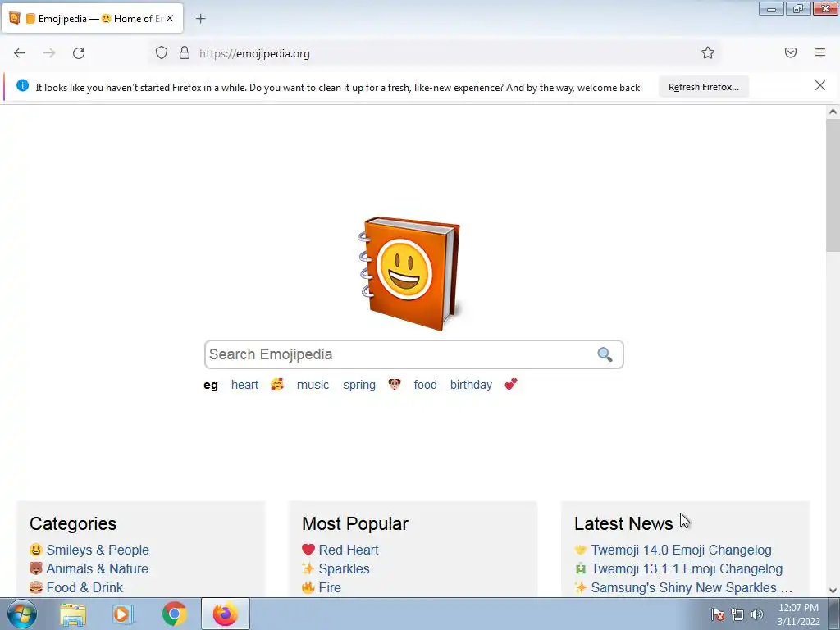The height and width of the screenshot is (630, 840).
Task: Click the taskbar clock showing 12:07 PM
Action: 798,614
